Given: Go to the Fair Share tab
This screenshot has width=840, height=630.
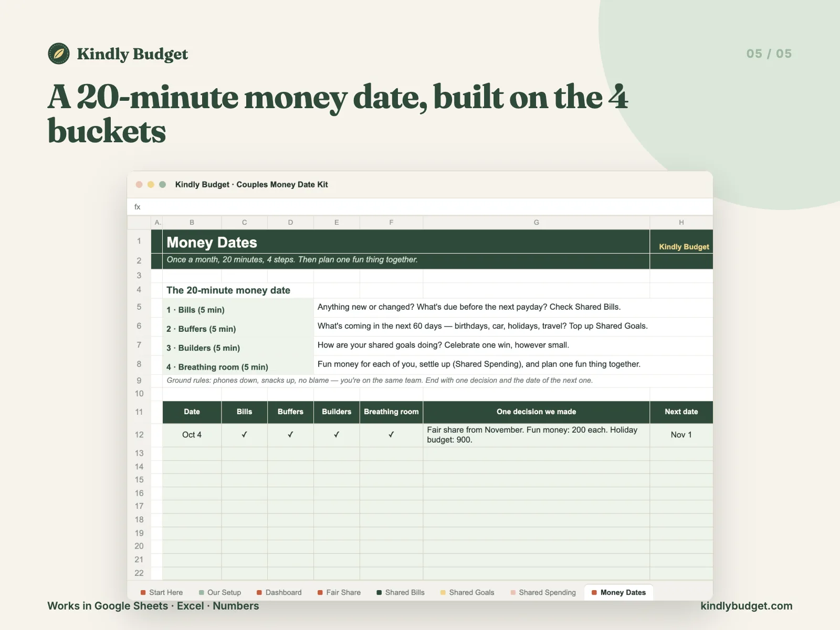Looking at the screenshot, I should tap(339, 592).
